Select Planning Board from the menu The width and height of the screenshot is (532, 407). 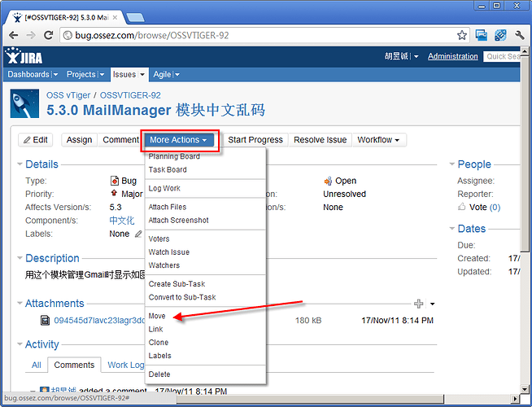pos(205,156)
